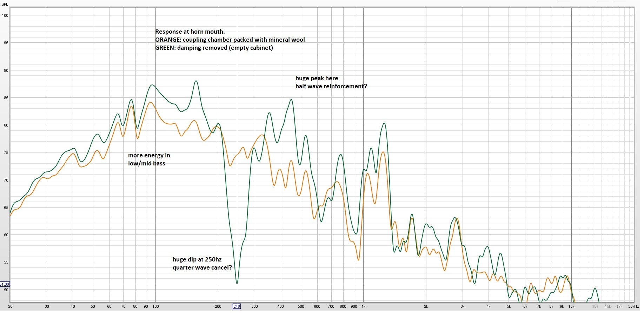Click the "2k" frequency axis label
644x313 pixels.
click(426, 306)
